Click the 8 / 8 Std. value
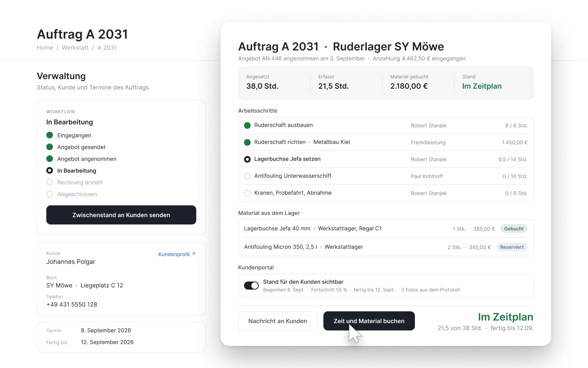Image resolution: width=588 pixels, height=368 pixels. tap(516, 125)
